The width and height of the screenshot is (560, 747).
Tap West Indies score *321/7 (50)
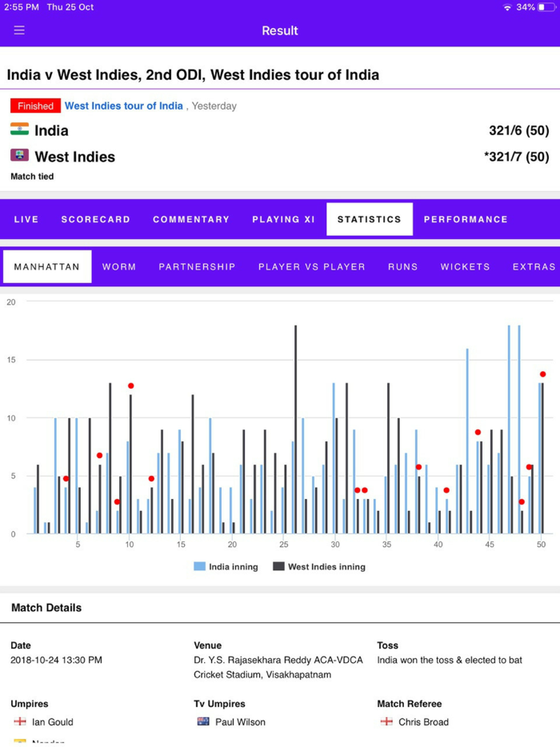516,157
